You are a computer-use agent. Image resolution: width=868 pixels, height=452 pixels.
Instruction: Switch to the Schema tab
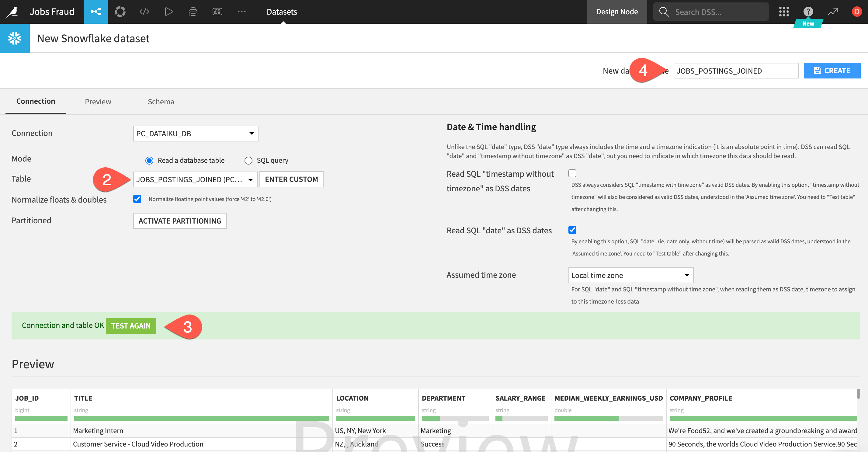[161, 102]
